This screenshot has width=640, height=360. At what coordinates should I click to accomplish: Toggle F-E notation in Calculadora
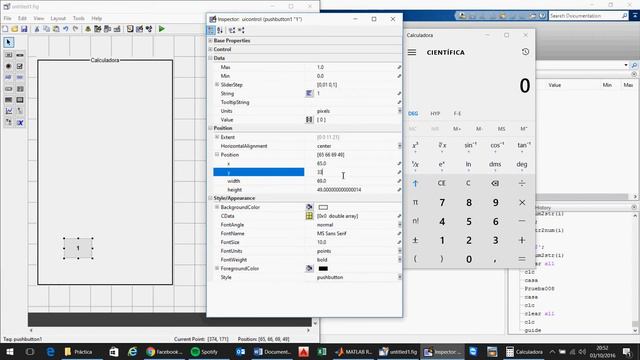coord(457,113)
